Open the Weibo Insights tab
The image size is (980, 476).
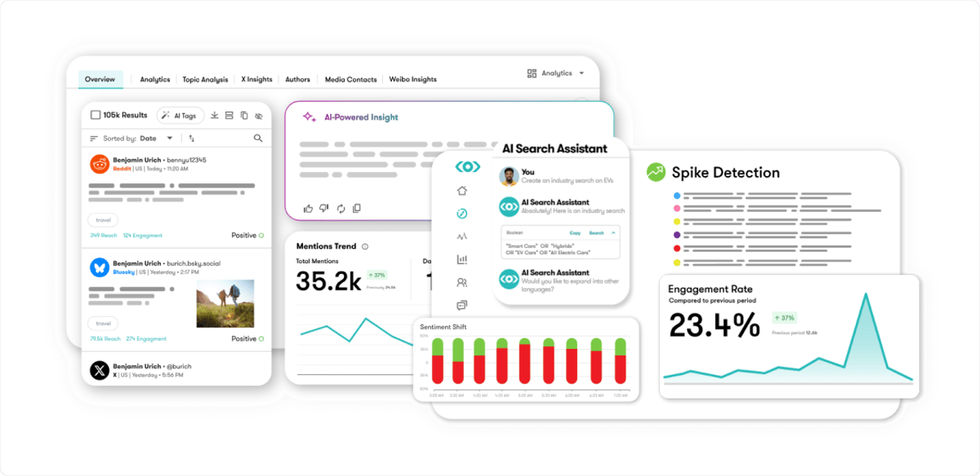[413, 80]
